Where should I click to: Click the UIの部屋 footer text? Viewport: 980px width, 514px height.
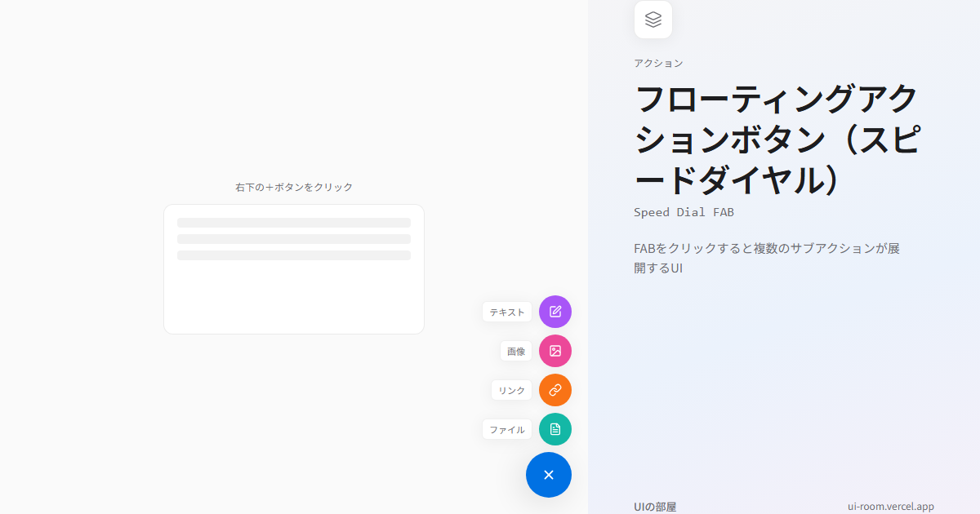click(655, 507)
